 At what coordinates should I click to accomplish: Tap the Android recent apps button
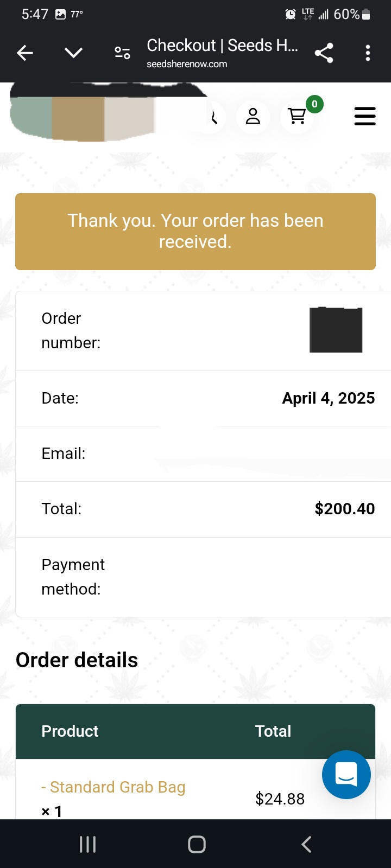pyautogui.click(x=87, y=844)
